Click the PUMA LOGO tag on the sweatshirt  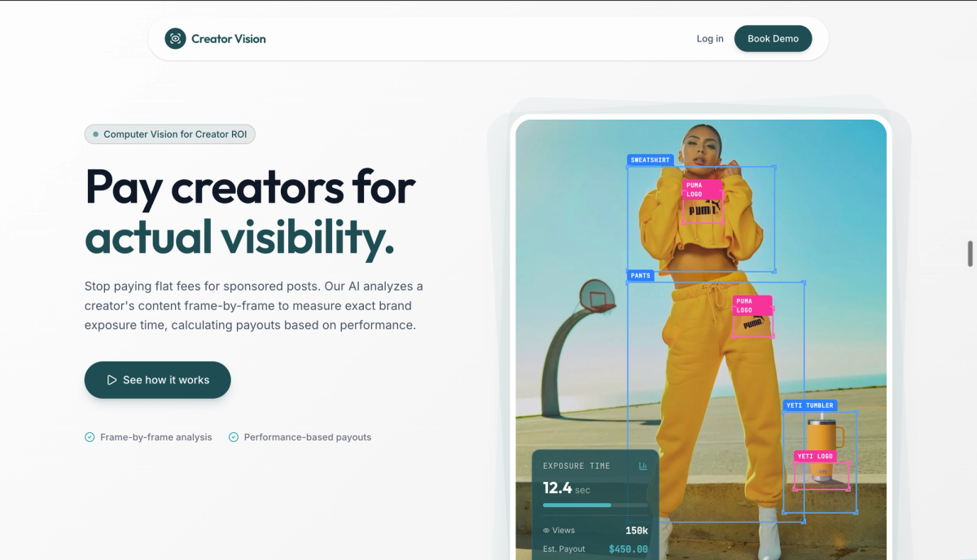click(702, 190)
